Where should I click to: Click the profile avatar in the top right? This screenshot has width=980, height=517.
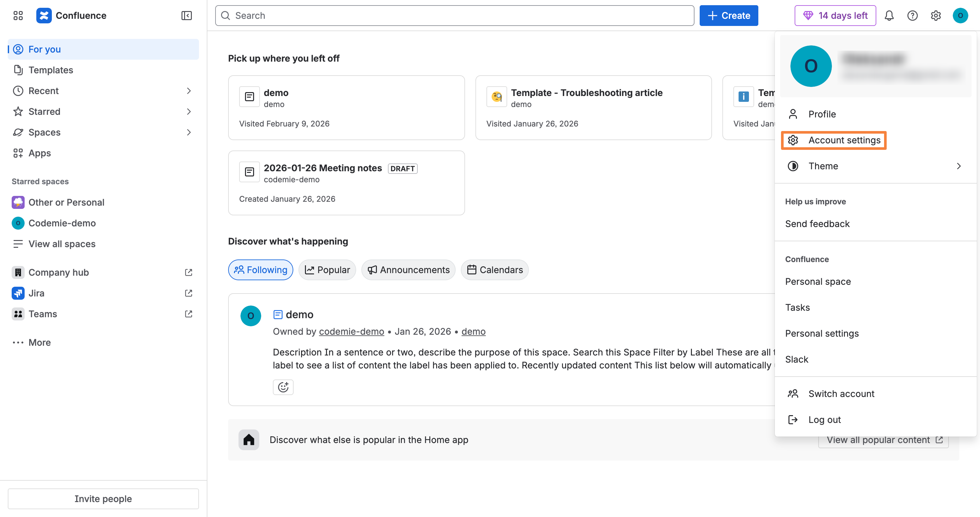(960, 16)
